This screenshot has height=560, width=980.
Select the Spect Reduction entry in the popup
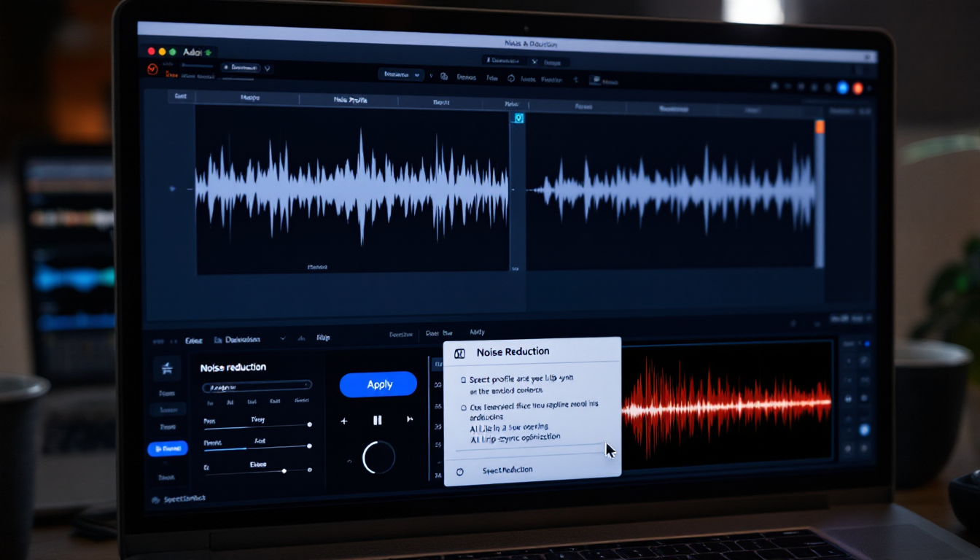coord(507,470)
